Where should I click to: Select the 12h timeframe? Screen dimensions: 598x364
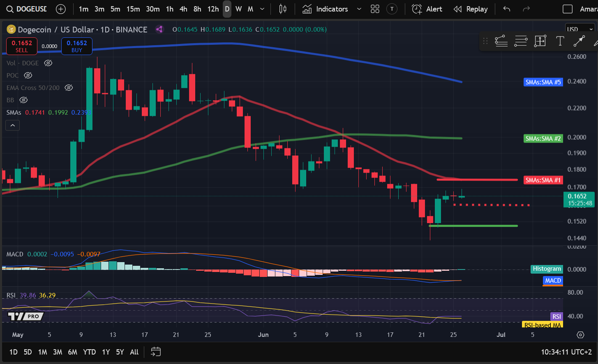click(213, 9)
